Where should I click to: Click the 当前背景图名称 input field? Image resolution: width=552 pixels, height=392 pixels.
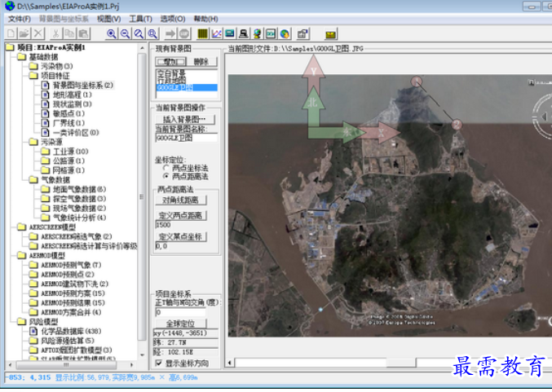click(x=186, y=138)
